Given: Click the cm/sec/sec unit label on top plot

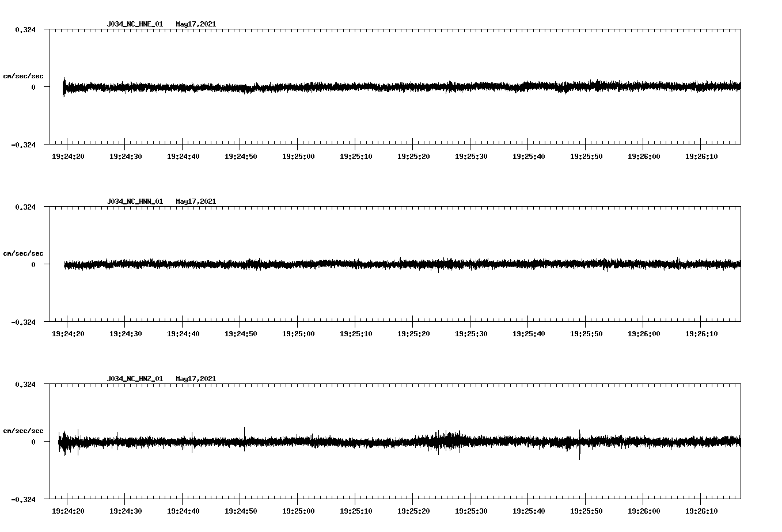Looking at the screenshot, I should [x=24, y=75].
